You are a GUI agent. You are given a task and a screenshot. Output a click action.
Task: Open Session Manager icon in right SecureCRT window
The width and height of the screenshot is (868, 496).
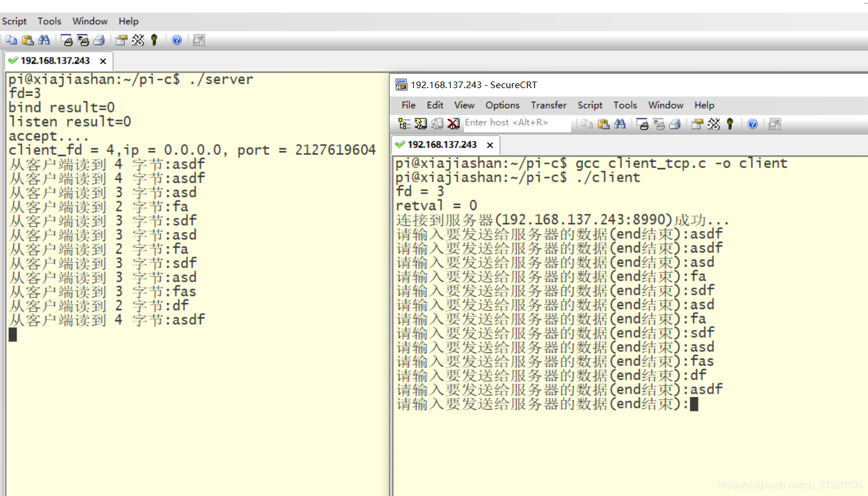pos(405,124)
